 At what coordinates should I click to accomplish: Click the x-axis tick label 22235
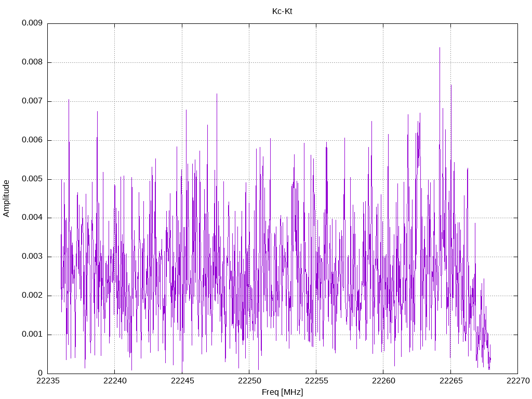(48, 381)
